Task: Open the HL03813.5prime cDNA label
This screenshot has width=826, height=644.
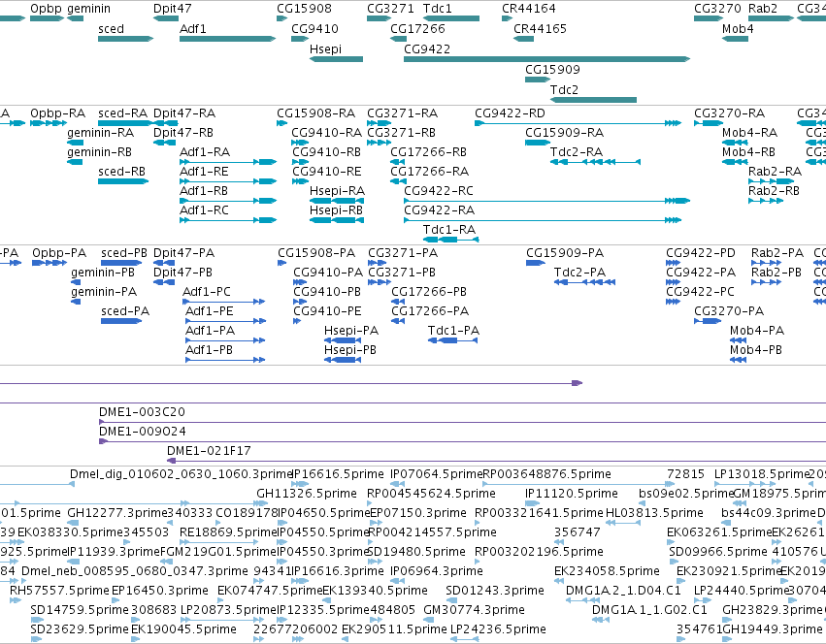Action: tap(654, 513)
